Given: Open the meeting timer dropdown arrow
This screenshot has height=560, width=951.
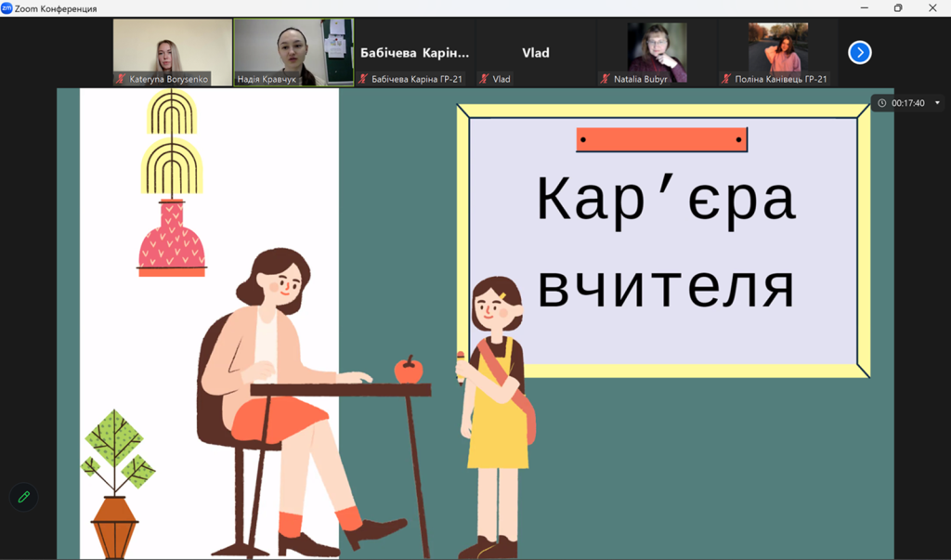Looking at the screenshot, I should point(939,101).
